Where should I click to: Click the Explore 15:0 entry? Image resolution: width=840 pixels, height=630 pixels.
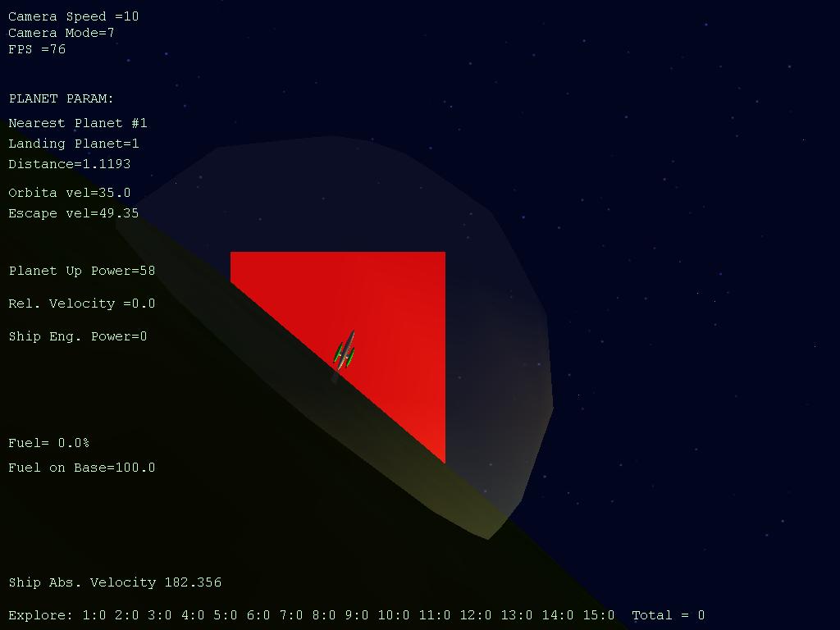(x=598, y=615)
